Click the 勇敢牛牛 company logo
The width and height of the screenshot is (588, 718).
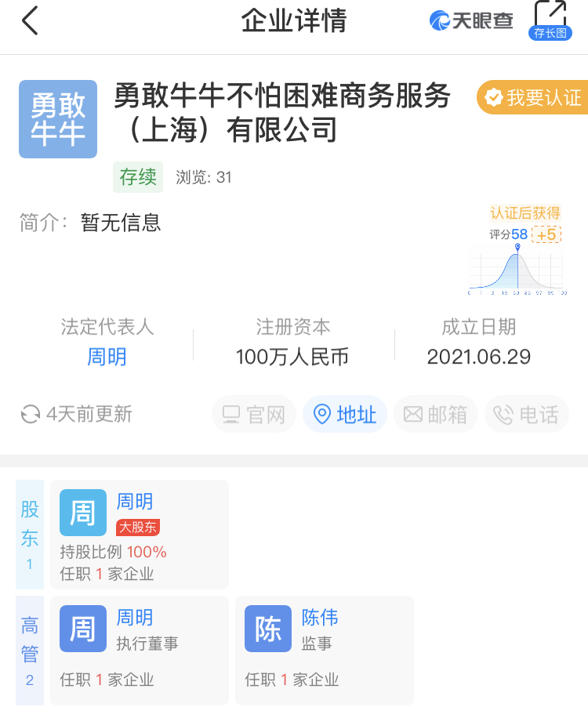pyautogui.click(x=58, y=119)
